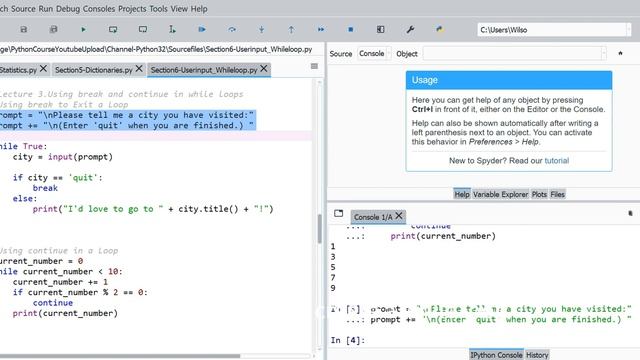The width and height of the screenshot is (640, 360).
Task: Click the Save all files icon
Action: click(53, 29)
